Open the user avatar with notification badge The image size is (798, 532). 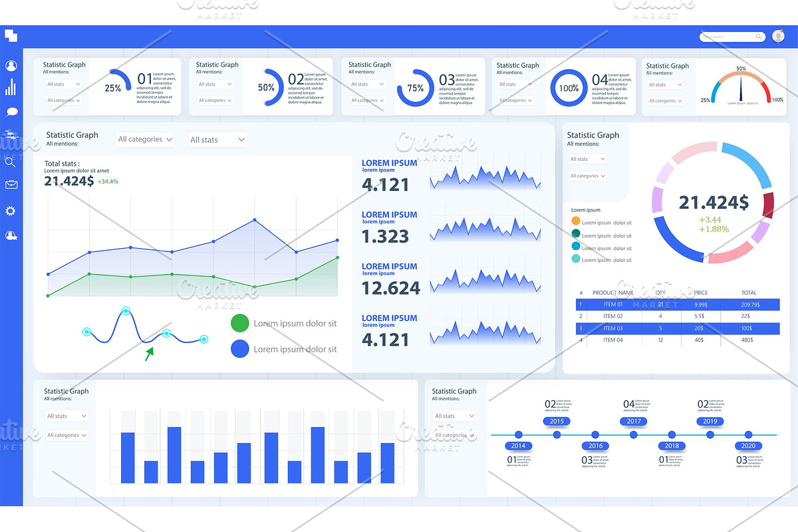778,36
